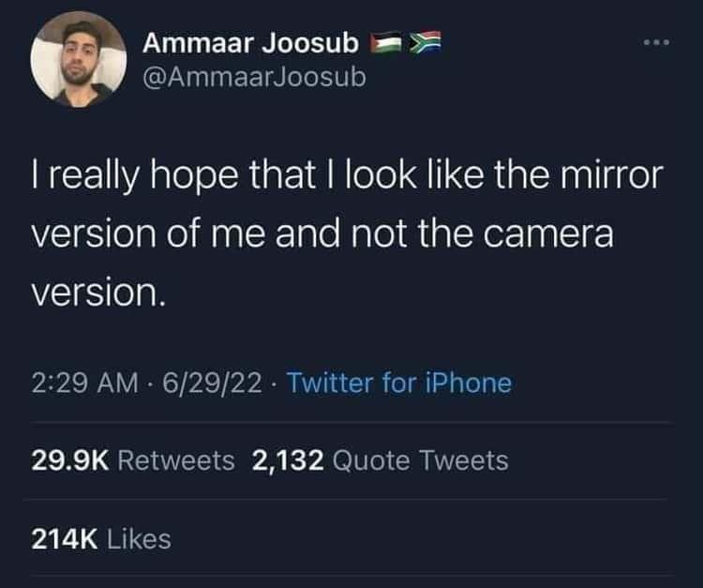Click the 2,132 quote count number
The image size is (703, 588).
pyautogui.click(x=288, y=460)
